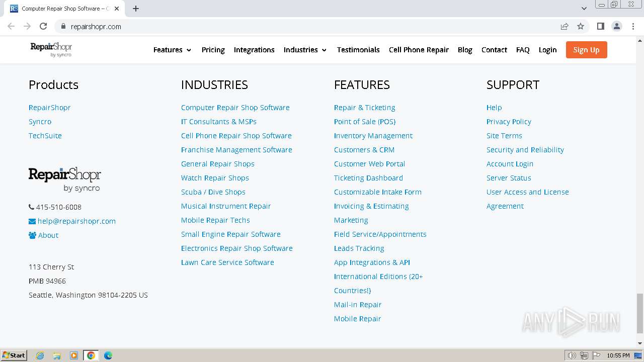The width and height of the screenshot is (644, 362).
Task: Click the browser back arrow
Action: [x=11, y=26]
